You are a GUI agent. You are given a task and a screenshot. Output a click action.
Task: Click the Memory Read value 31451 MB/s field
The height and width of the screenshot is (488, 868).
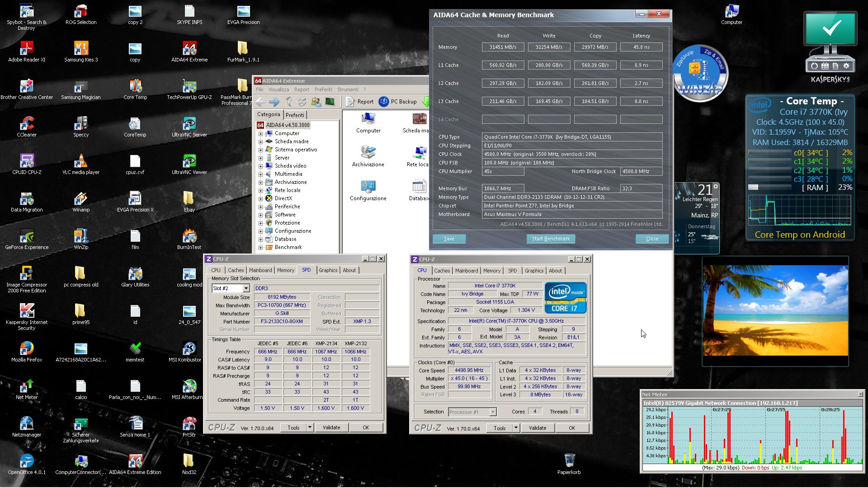point(503,47)
